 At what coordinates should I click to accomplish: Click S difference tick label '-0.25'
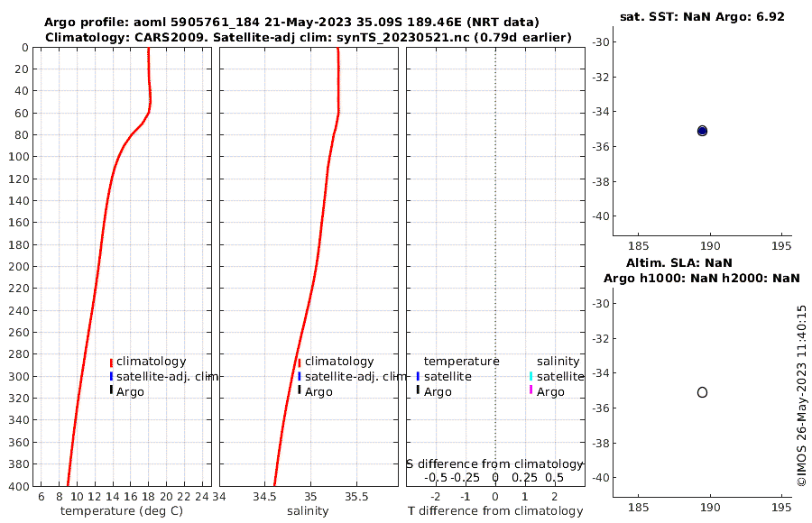465,478
